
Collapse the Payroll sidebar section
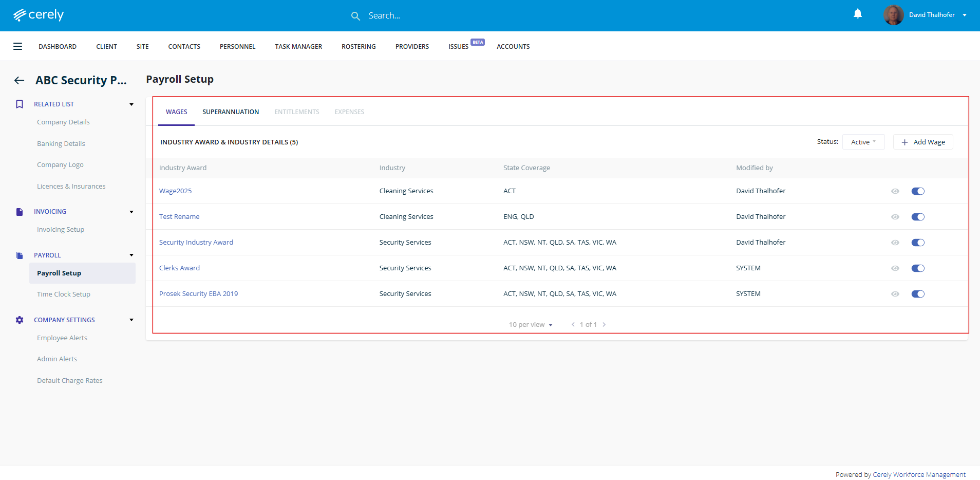(131, 255)
